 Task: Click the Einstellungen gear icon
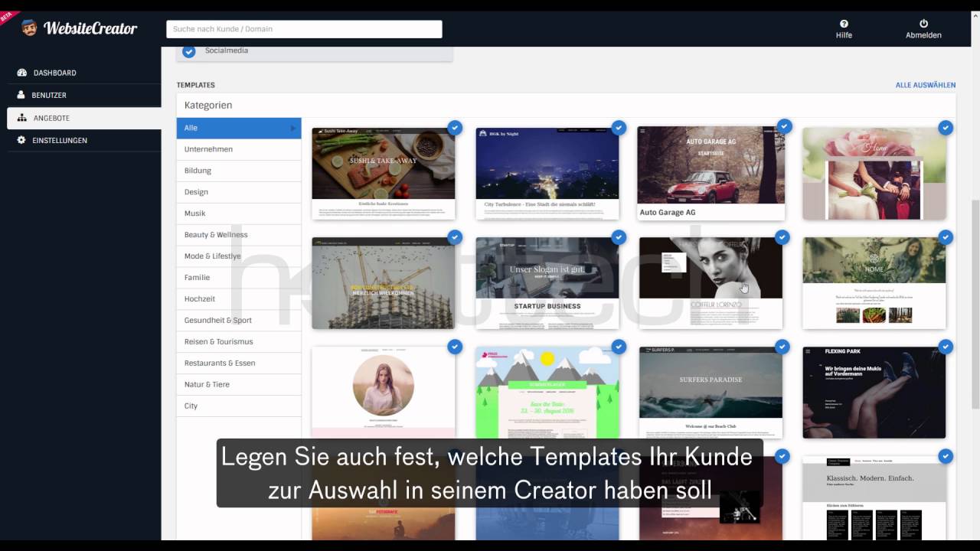21,140
